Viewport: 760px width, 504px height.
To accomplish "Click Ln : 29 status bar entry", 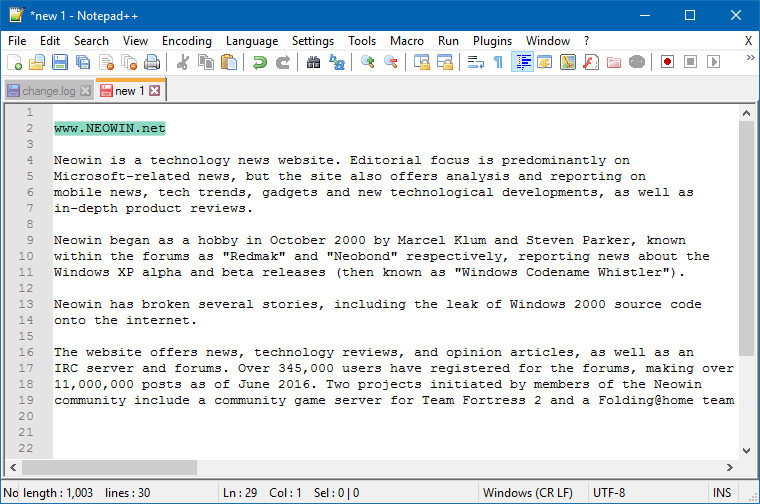I will pos(240,493).
